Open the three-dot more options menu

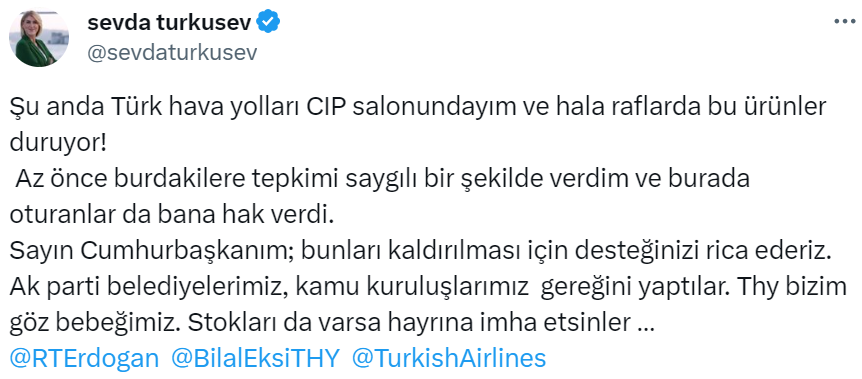coord(844,21)
